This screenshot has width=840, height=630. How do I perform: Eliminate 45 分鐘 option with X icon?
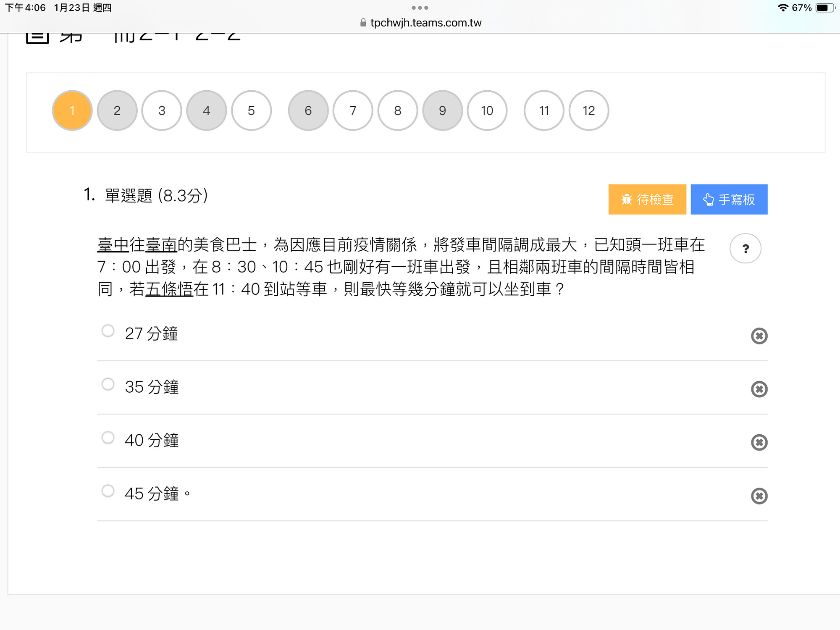click(759, 496)
